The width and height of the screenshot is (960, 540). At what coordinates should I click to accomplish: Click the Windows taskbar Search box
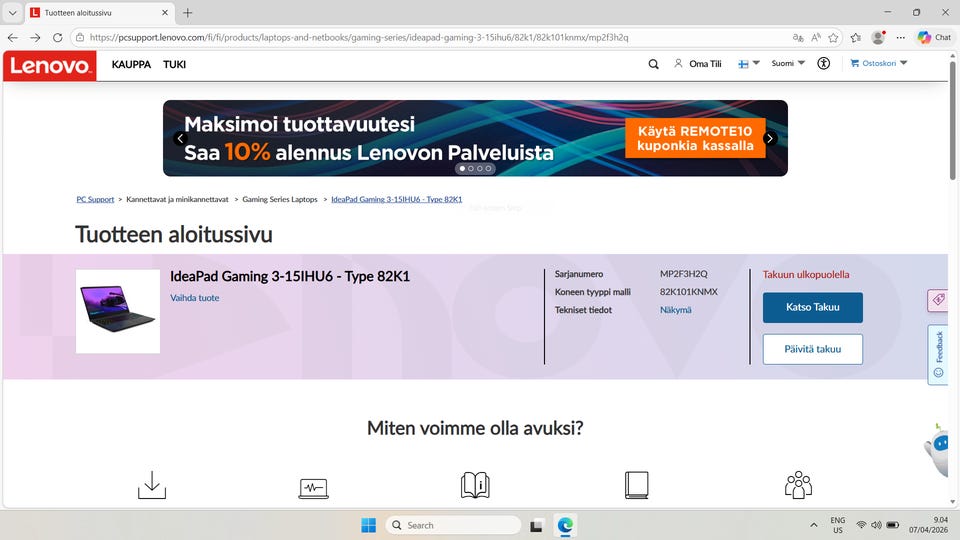pyautogui.click(x=453, y=525)
